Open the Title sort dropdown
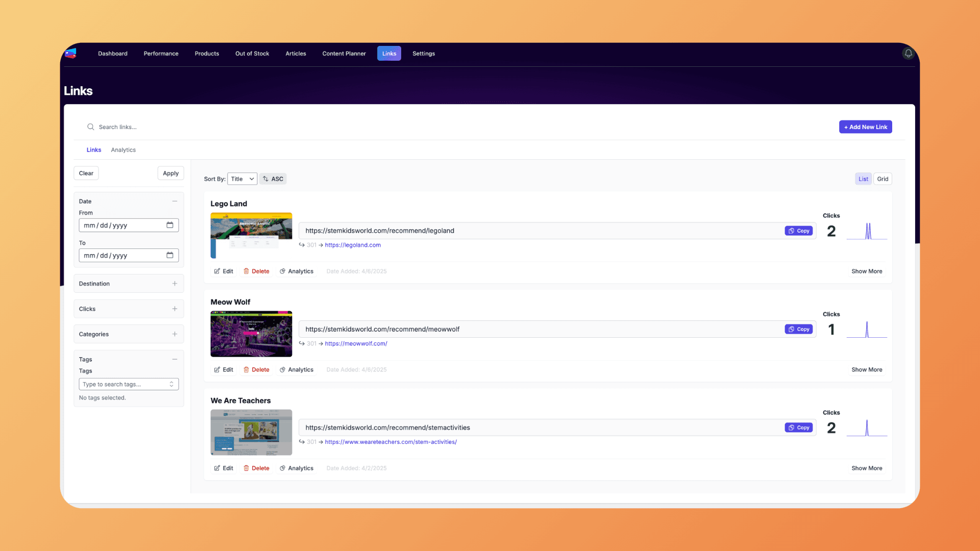This screenshot has width=980, height=551. coord(242,179)
